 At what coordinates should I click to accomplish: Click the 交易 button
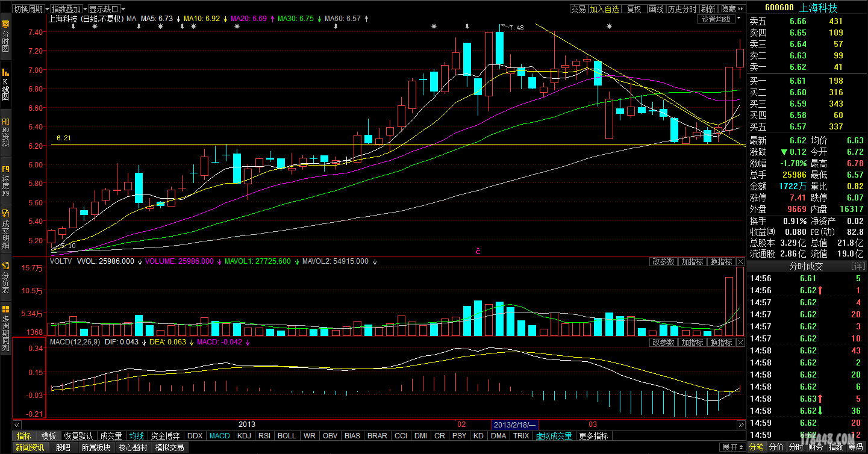578,9
